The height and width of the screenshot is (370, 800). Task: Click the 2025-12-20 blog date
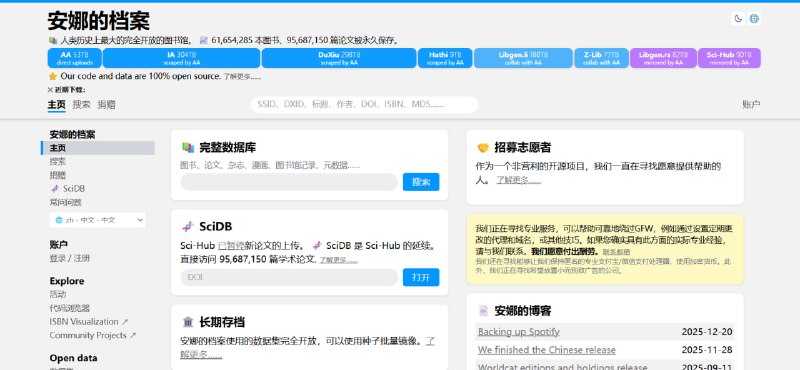[707, 332]
